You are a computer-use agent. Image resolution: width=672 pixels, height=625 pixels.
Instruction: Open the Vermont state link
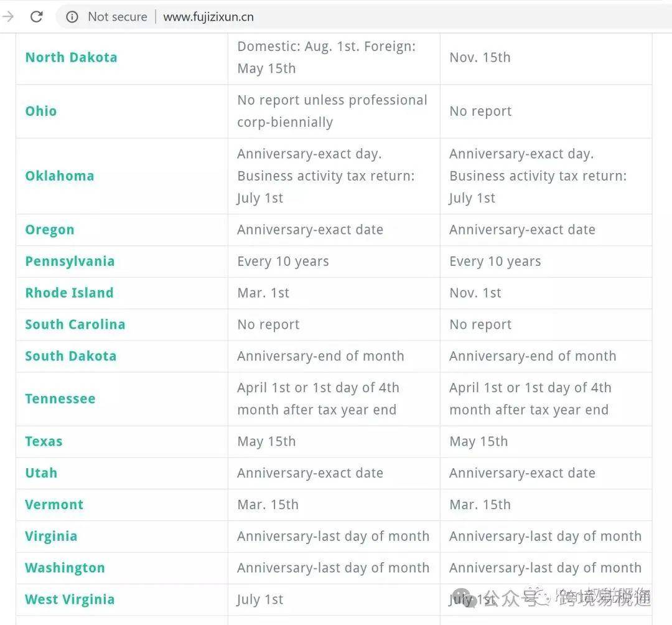(x=54, y=504)
